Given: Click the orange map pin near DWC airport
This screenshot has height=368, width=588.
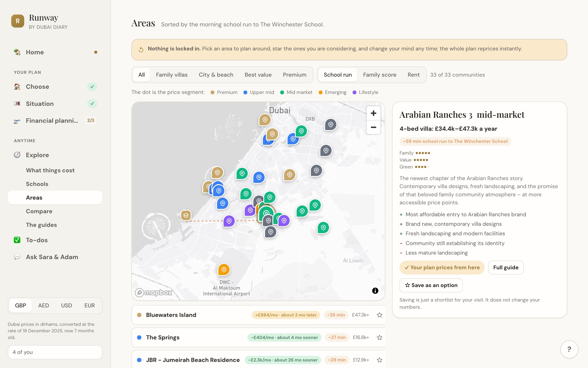Looking at the screenshot, I should click(224, 270).
